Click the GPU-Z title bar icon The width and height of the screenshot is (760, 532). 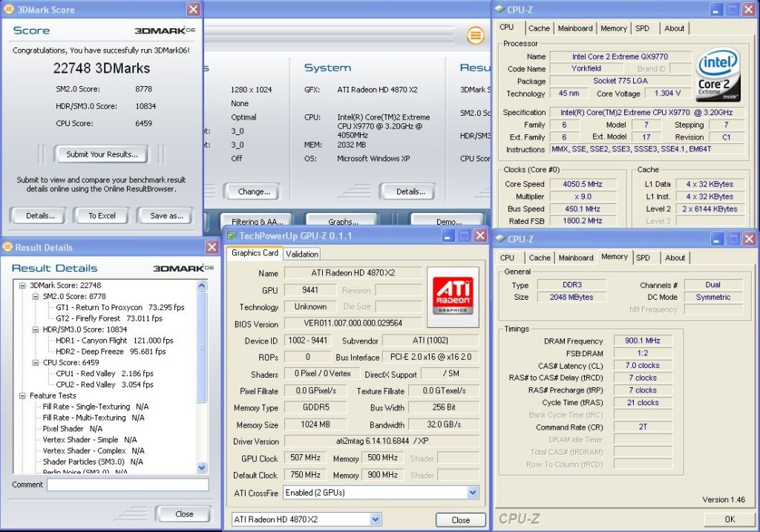point(232,235)
